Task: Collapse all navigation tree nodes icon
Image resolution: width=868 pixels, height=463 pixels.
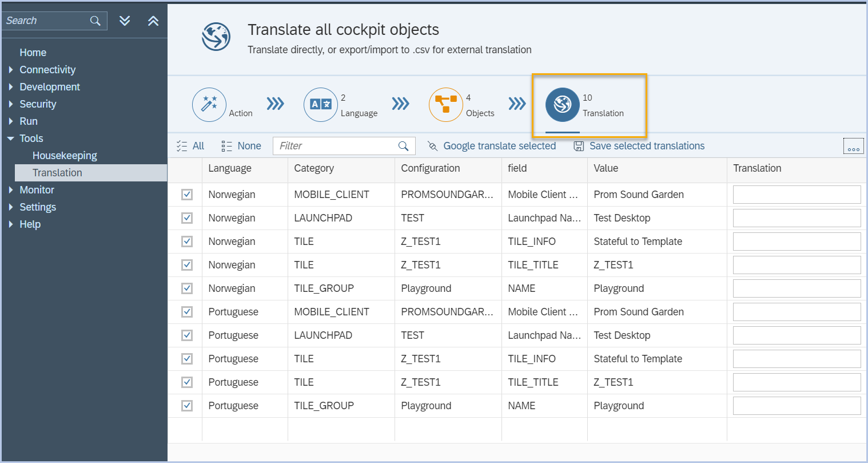Action: point(153,21)
